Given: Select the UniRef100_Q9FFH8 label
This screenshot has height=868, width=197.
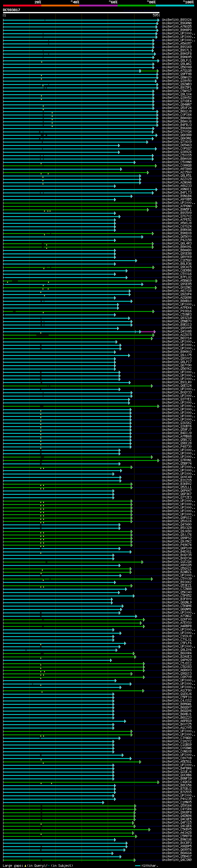Looking at the screenshot, I should click(177, 75).
